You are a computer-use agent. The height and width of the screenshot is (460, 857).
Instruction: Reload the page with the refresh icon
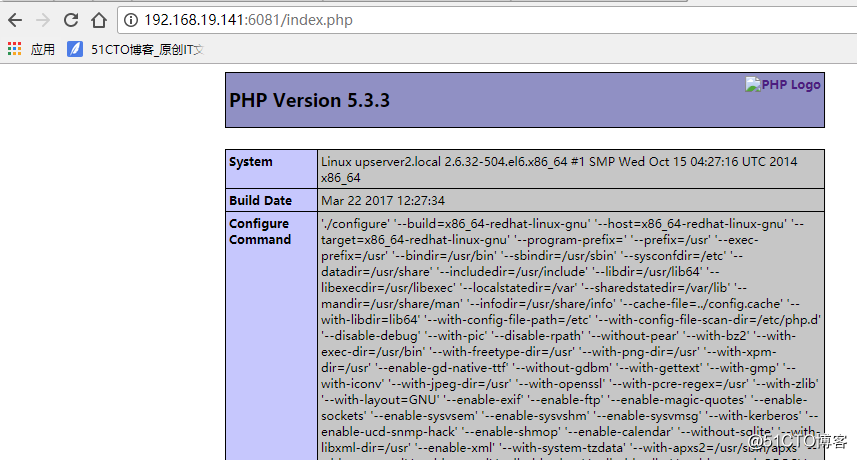71,20
